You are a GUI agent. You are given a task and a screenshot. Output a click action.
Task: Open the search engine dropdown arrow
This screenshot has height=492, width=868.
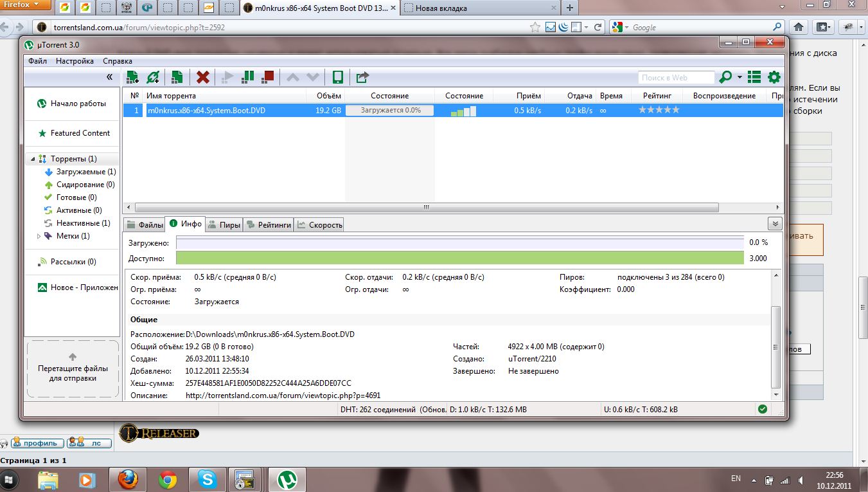pyautogui.click(x=740, y=77)
